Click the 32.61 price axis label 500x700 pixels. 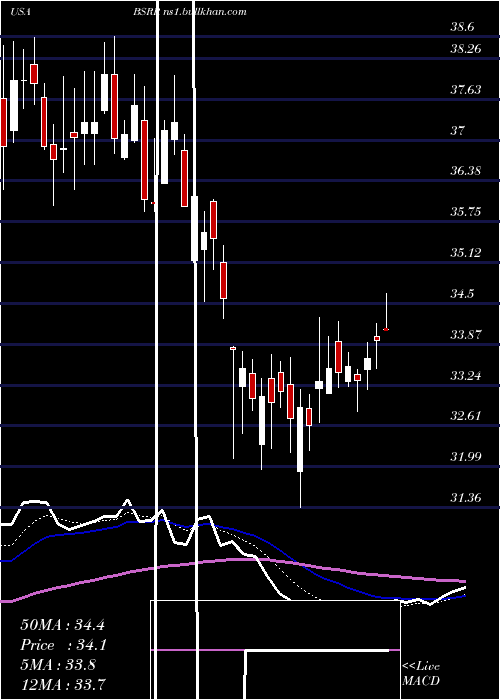(x=466, y=416)
